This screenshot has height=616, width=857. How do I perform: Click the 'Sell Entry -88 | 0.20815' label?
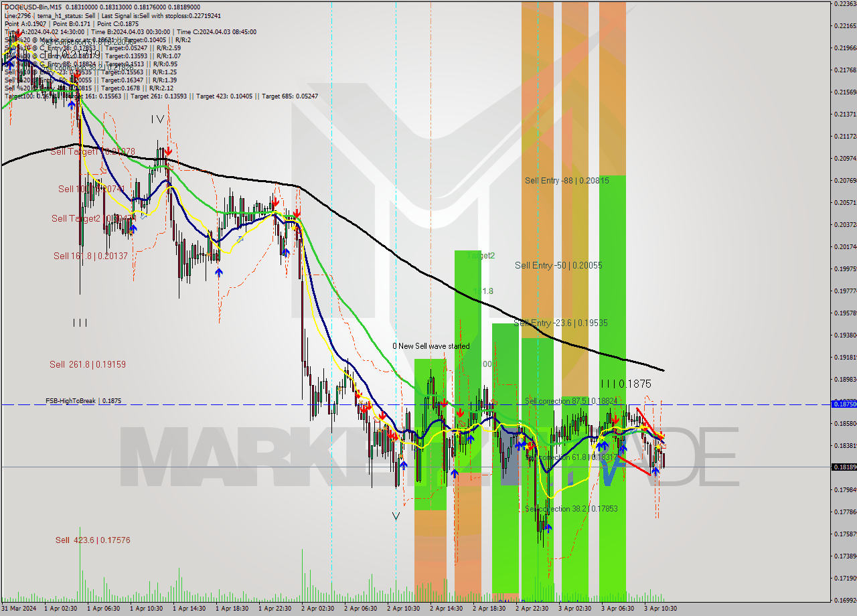[567, 180]
